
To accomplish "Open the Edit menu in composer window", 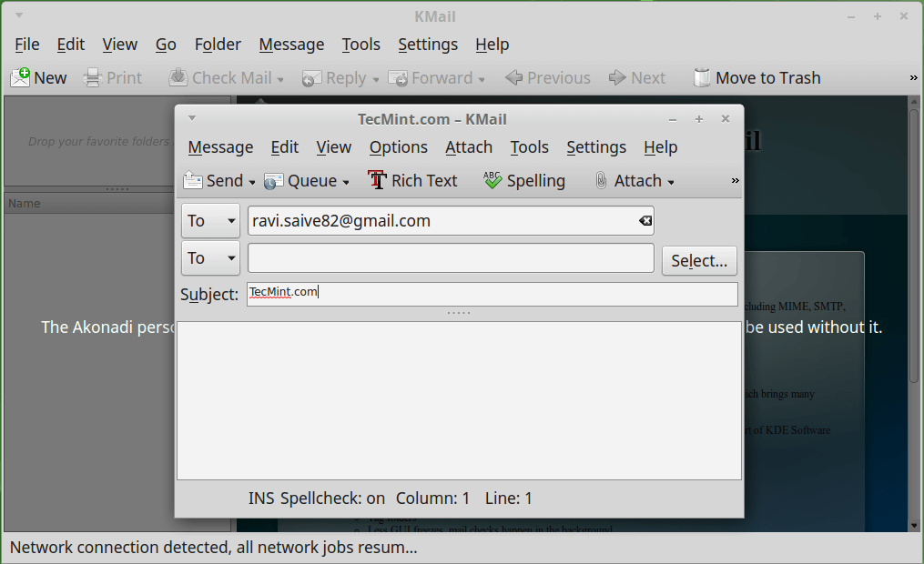I will [x=285, y=147].
